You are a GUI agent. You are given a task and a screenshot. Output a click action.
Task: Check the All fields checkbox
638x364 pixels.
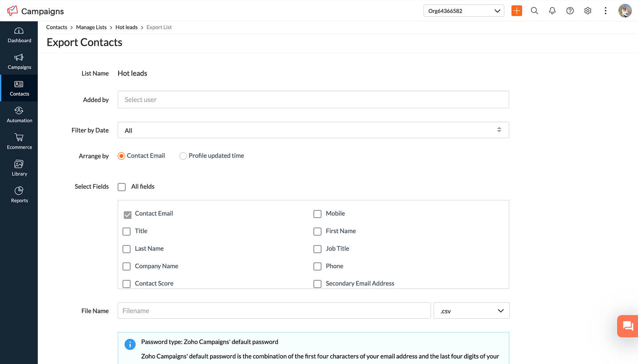[x=122, y=187]
